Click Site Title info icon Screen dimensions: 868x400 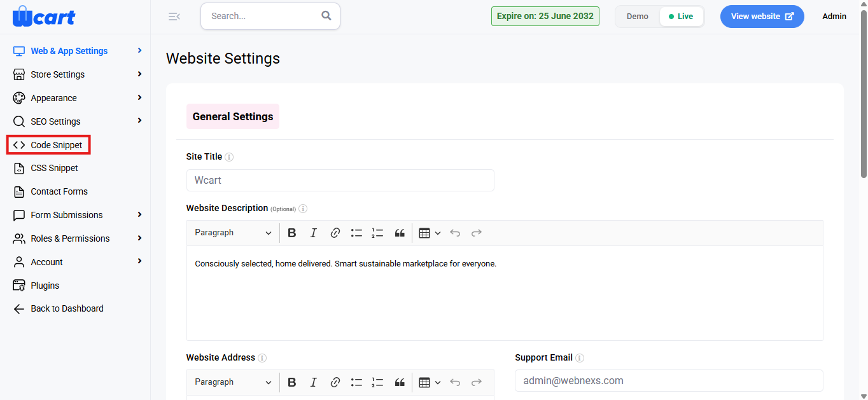pyautogui.click(x=229, y=157)
